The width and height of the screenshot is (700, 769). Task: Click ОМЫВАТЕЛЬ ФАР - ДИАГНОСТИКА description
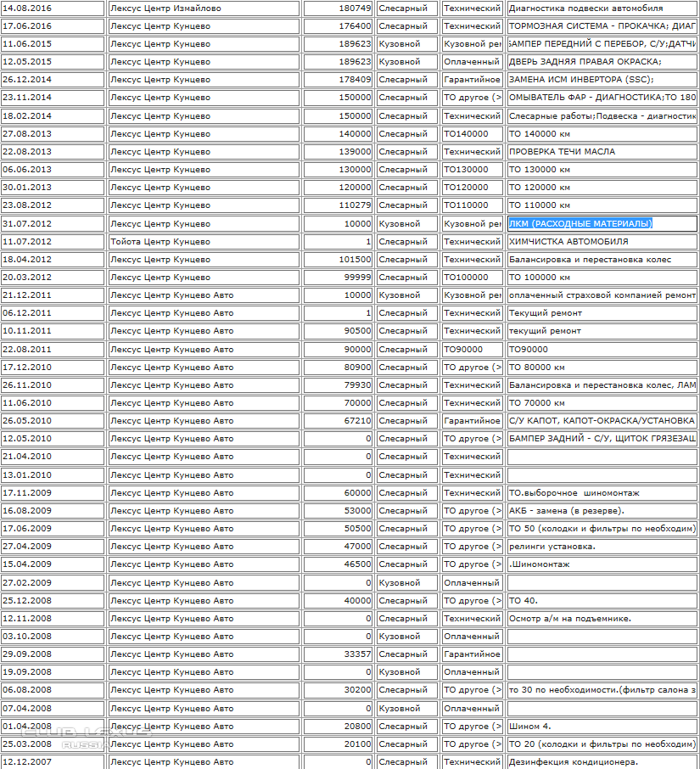point(602,97)
